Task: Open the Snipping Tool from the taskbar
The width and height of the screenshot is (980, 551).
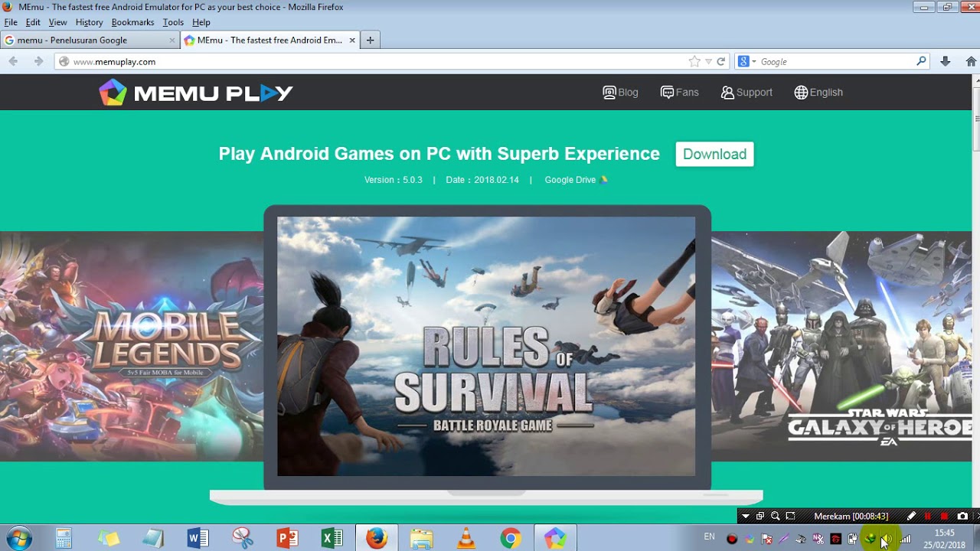Action: click(x=242, y=539)
